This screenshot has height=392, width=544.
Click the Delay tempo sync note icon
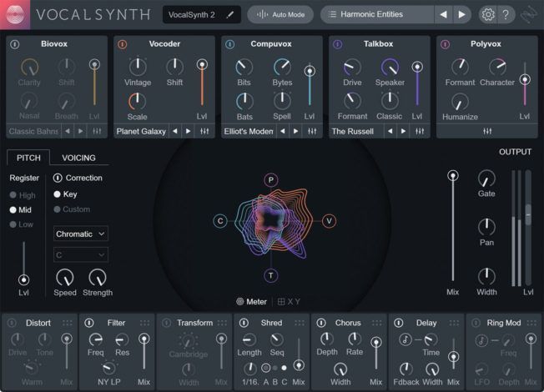[405, 339]
